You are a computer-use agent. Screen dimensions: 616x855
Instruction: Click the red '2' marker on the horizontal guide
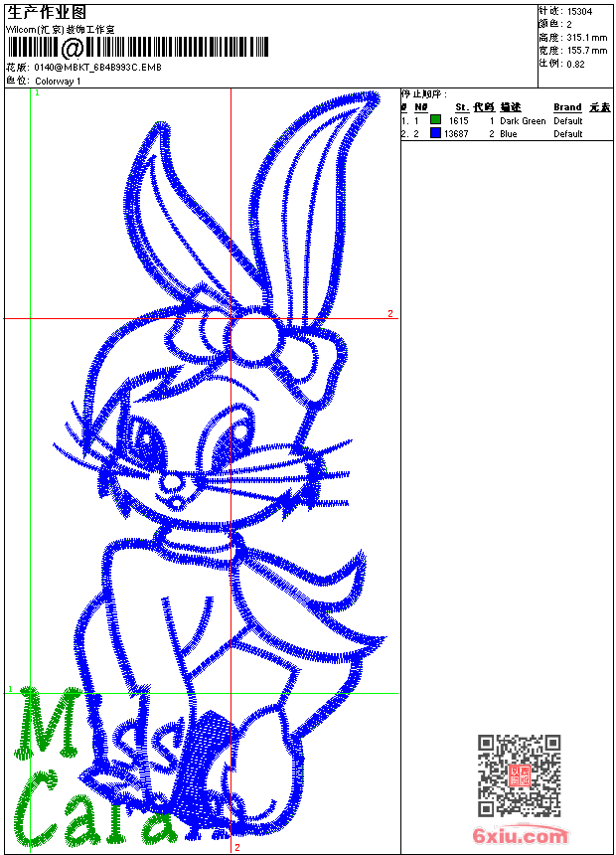pyautogui.click(x=390, y=313)
